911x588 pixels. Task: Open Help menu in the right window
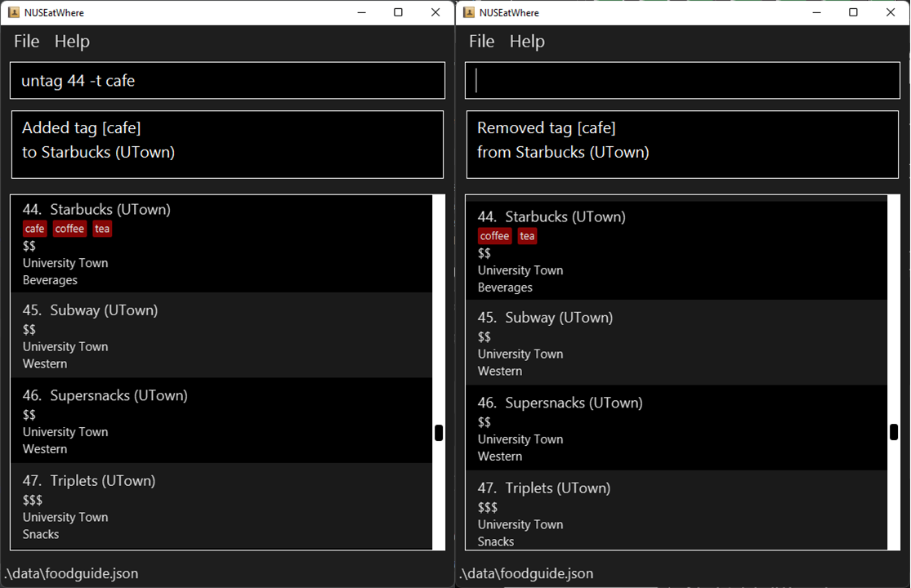tap(527, 41)
